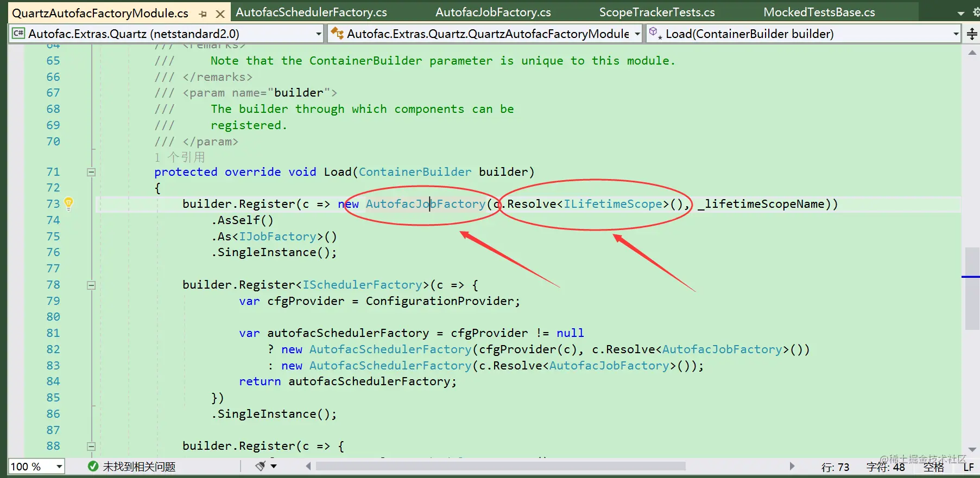980x478 pixels.
Task: Click the horizontal scrollbar left arrow
Action: click(308, 466)
